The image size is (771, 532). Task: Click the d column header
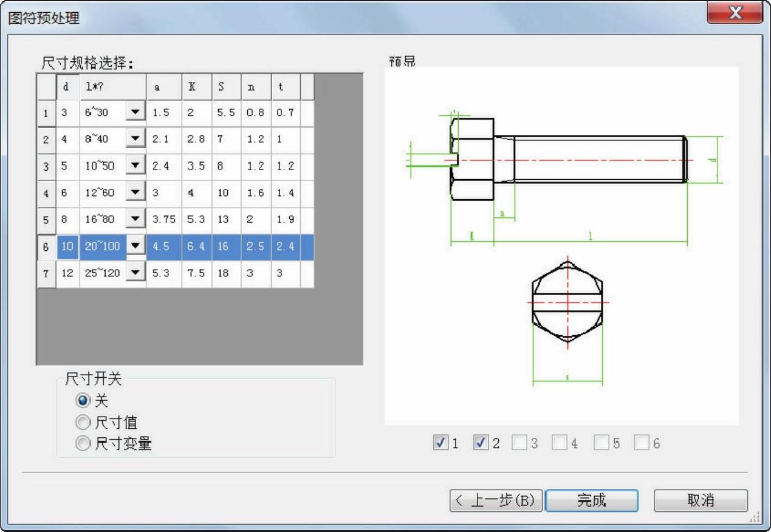tap(67, 87)
